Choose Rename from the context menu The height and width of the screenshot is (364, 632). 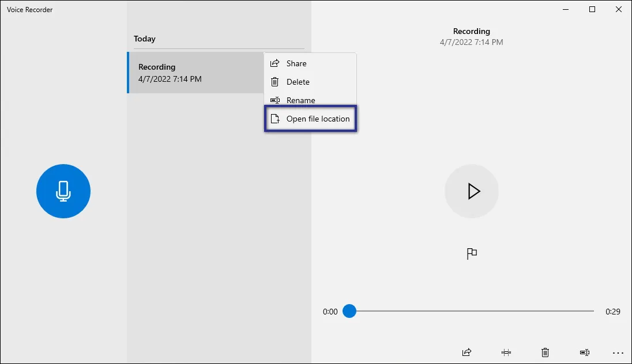pyautogui.click(x=300, y=100)
